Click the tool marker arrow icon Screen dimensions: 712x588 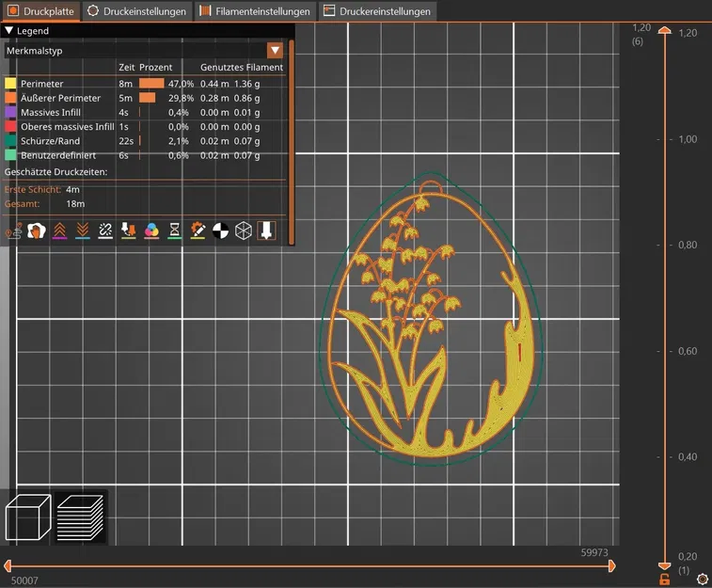click(266, 230)
